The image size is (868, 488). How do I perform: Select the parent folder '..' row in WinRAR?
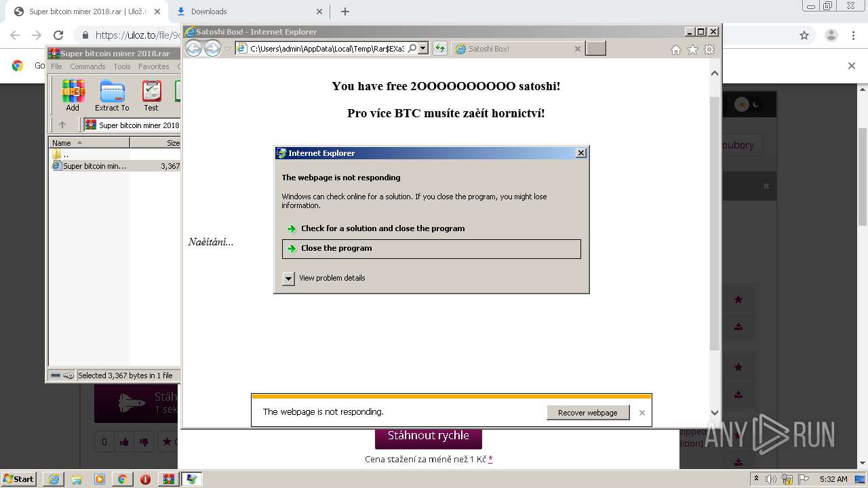coord(115,155)
